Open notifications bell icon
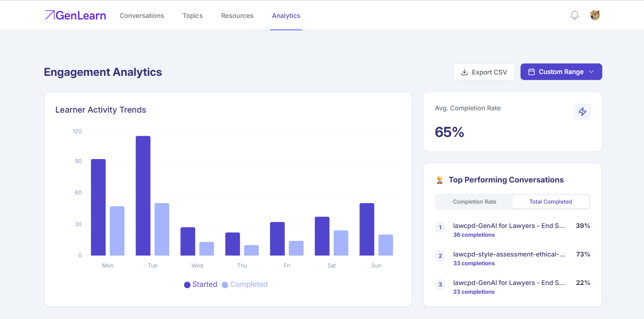 point(574,15)
